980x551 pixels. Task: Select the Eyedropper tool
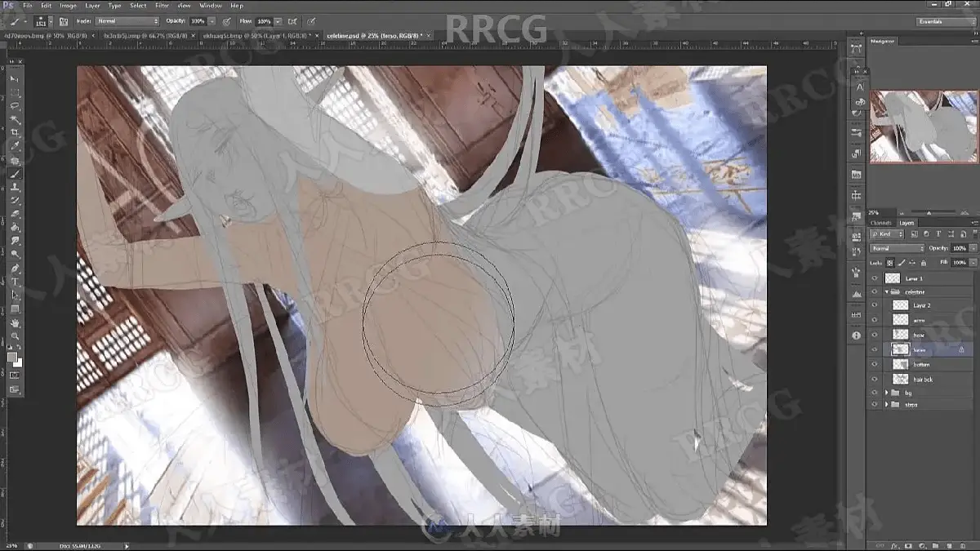14,146
